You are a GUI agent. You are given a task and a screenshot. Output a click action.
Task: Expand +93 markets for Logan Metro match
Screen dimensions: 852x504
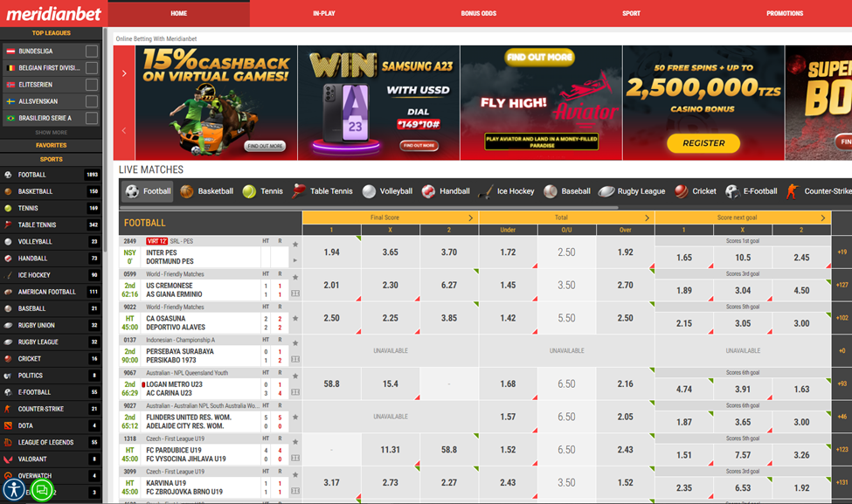point(842,383)
